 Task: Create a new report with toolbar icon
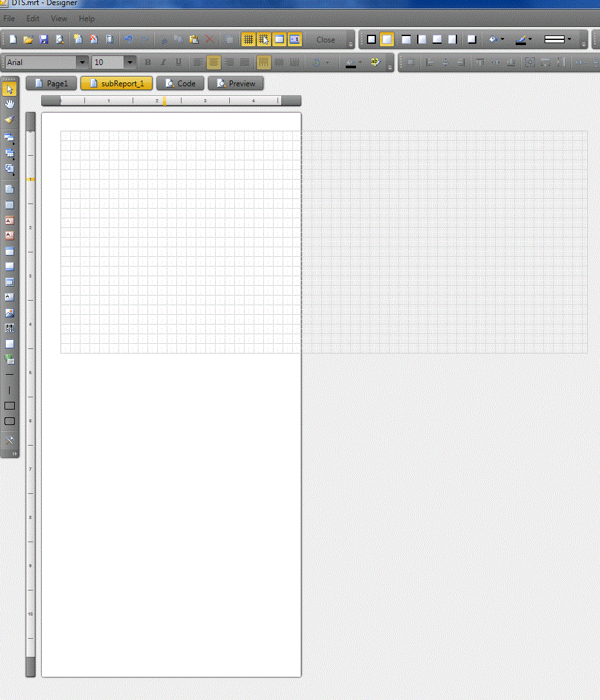click(13, 40)
